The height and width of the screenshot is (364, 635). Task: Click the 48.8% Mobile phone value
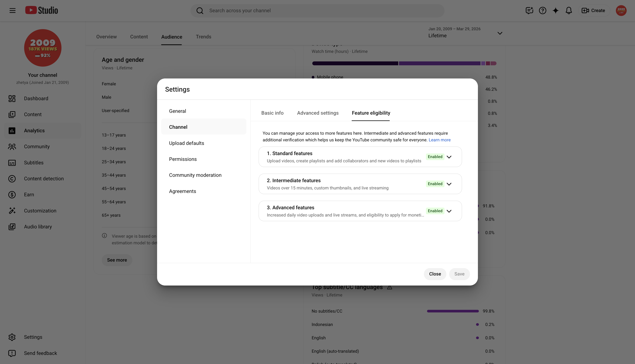pos(491,77)
